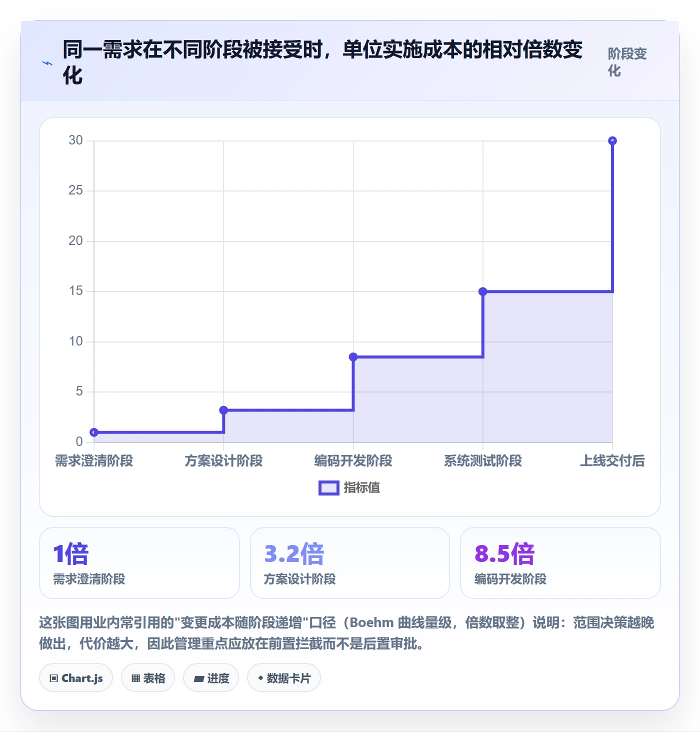
Task: Click the data point at 方案设计阶段
Action: point(223,410)
